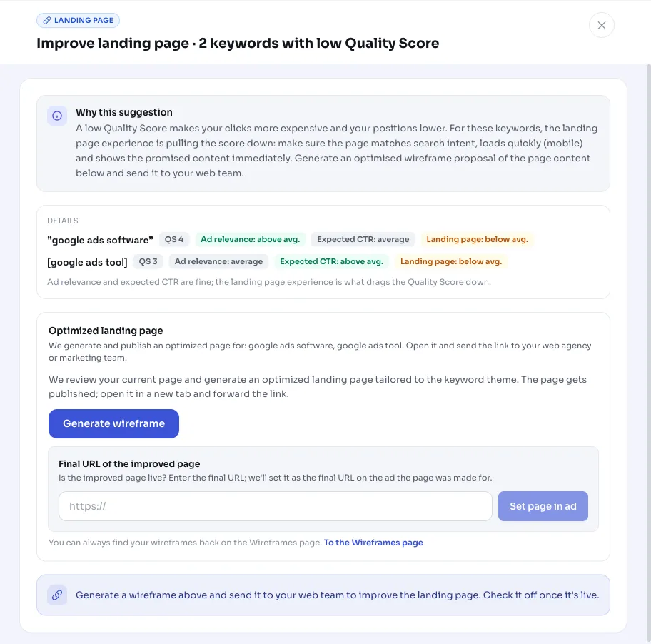Click Expected CTR: above avg. tag
651x644 pixels.
(331, 261)
